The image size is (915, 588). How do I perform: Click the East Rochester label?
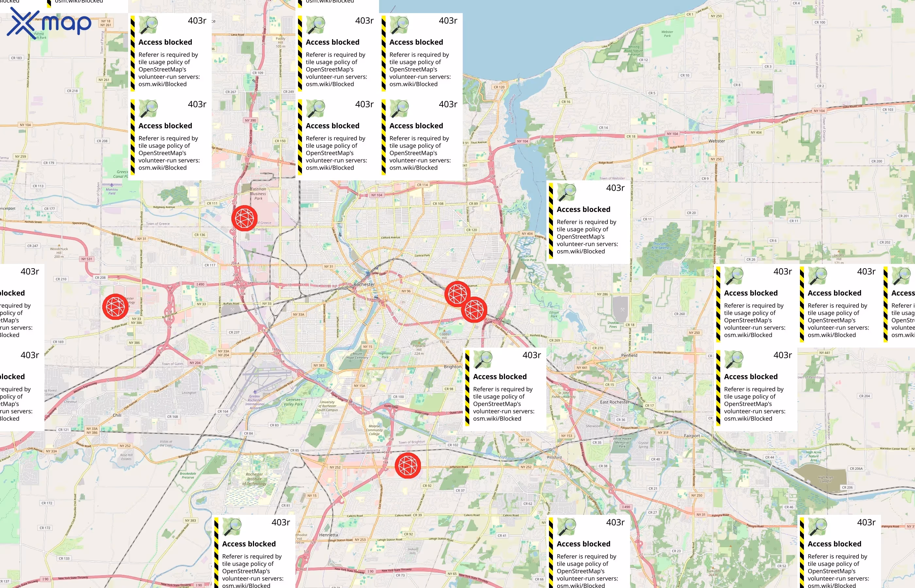614,402
